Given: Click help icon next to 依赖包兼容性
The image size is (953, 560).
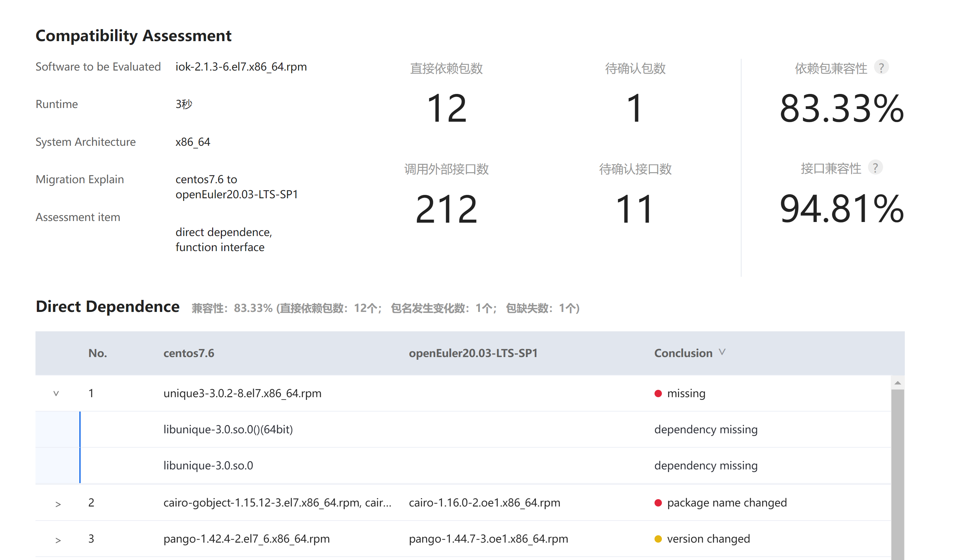Looking at the screenshot, I should (881, 68).
